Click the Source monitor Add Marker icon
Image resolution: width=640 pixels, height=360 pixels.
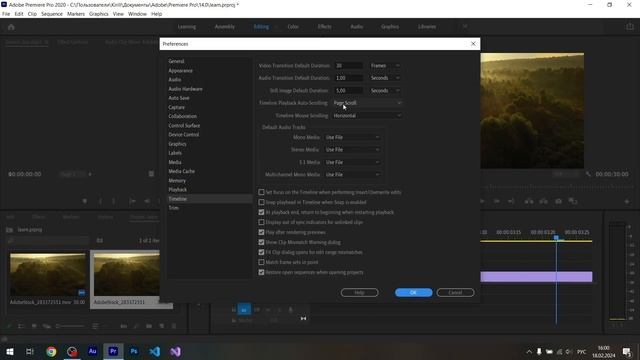(85, 201)
